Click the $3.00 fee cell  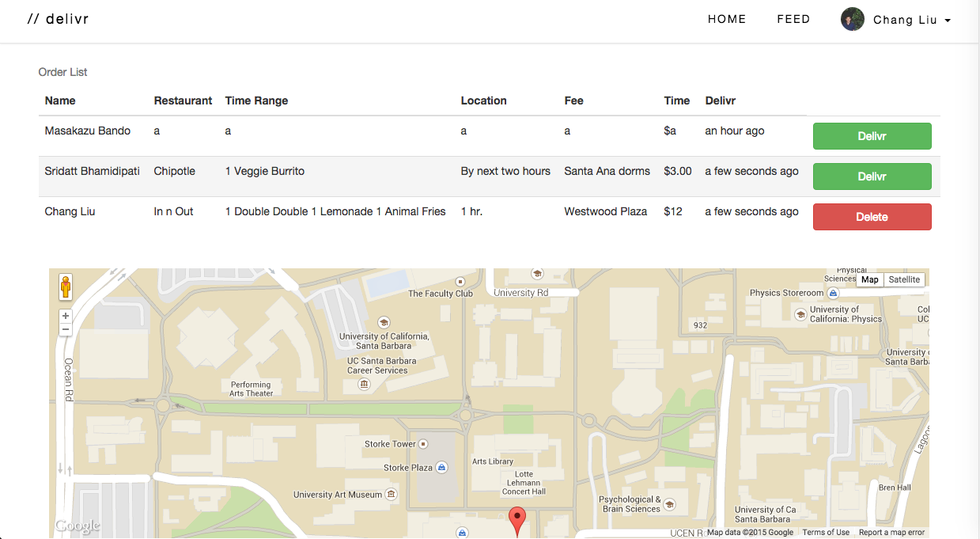tap(678, 171)
